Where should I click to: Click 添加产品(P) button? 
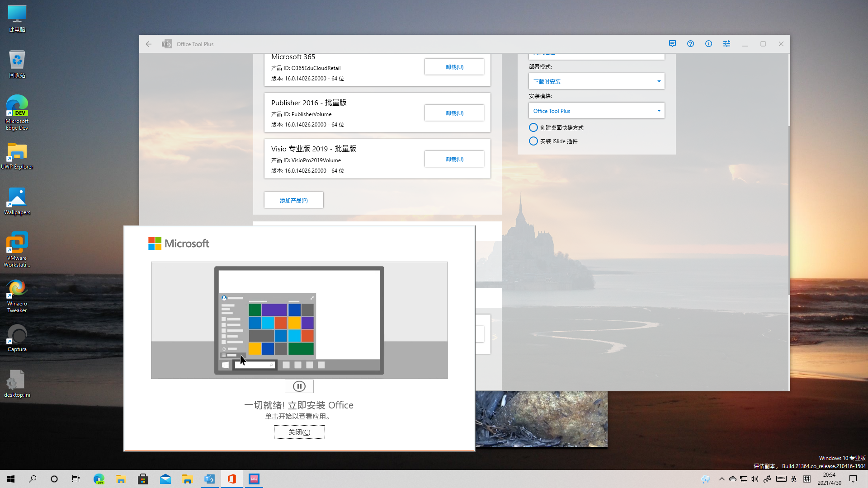click(294, 200)
